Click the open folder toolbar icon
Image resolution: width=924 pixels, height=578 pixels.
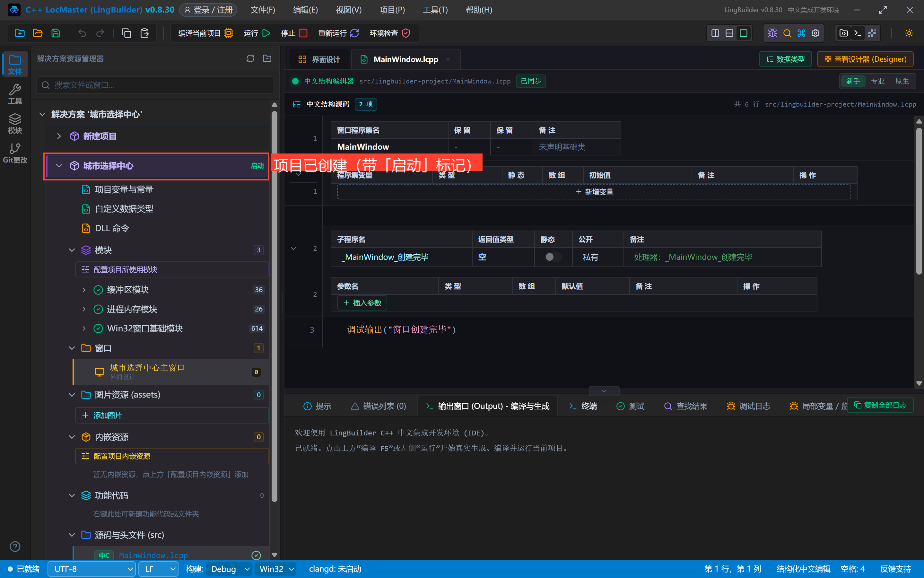[x=38, y=33]
